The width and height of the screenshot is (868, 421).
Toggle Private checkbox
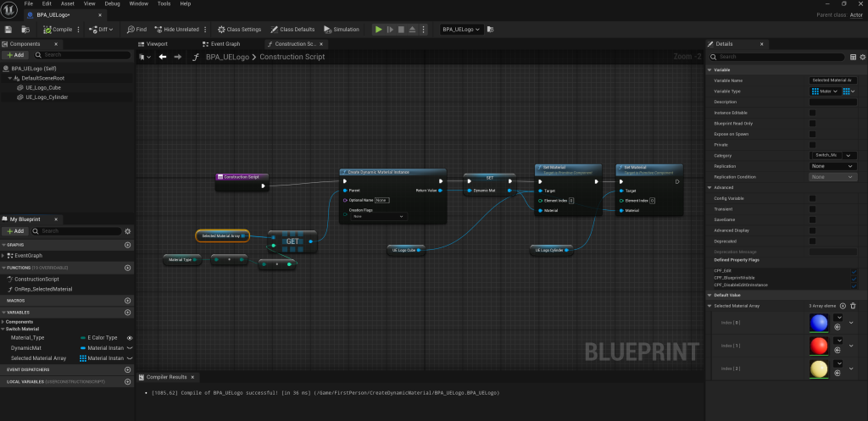pyautogui.click(x=813, y=144)
